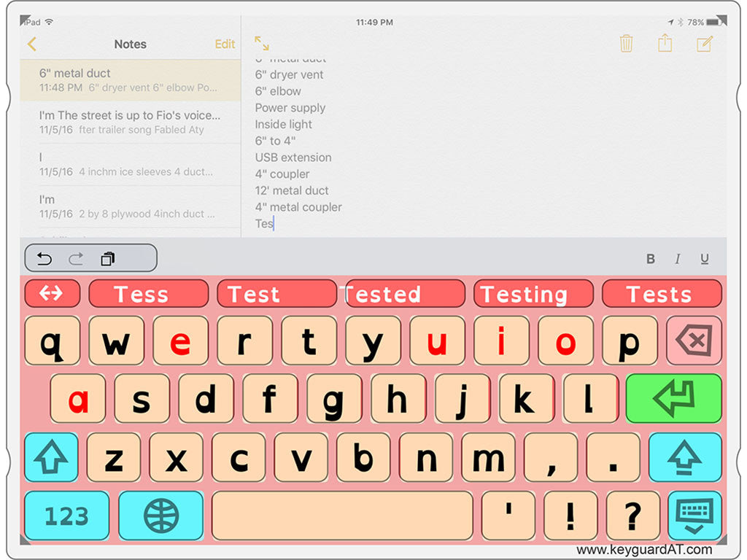Compose a new note
The height and width of the screenshot is (560, 747).
(x=704, y=44)
